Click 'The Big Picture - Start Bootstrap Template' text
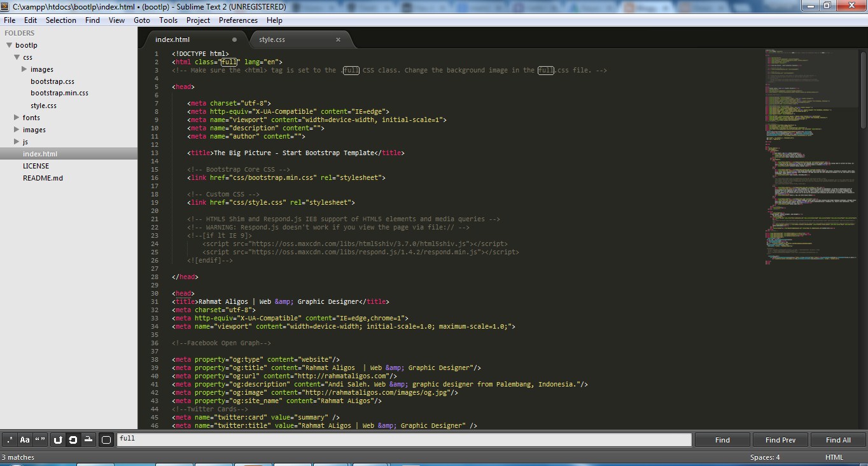This screenshot has height=466, width=868. click(x=293, y=153)
